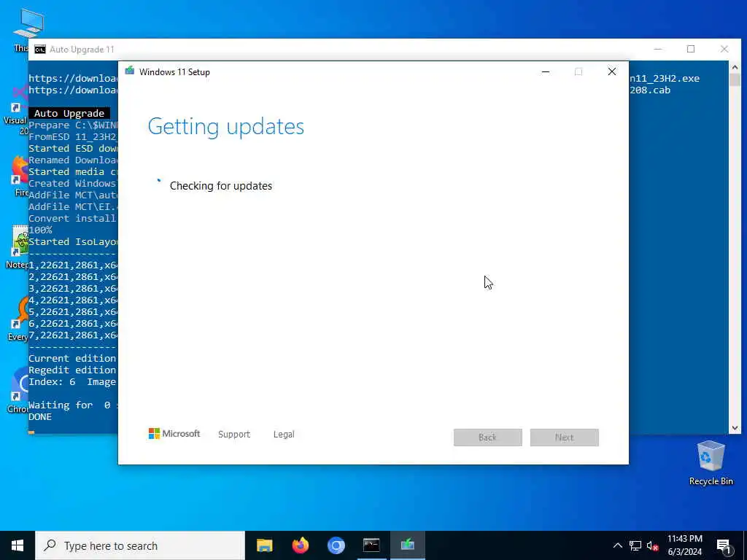Screen dimensions: 747x560
Task: Maximize the Auto Upgrade 11 console window
Action: 691,49
